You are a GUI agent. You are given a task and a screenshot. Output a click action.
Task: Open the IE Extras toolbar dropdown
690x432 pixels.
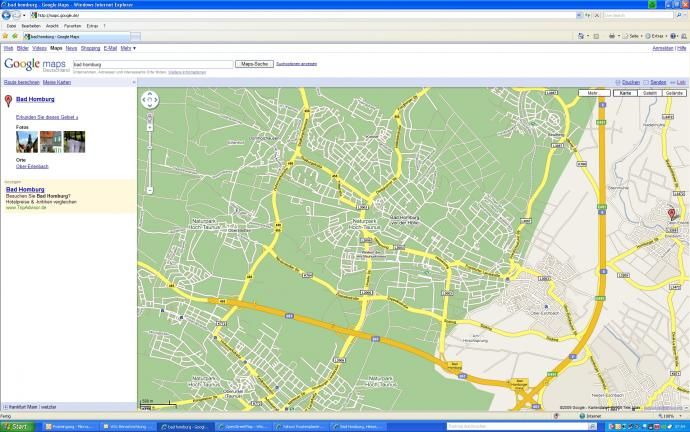click(x=655, y=36)
